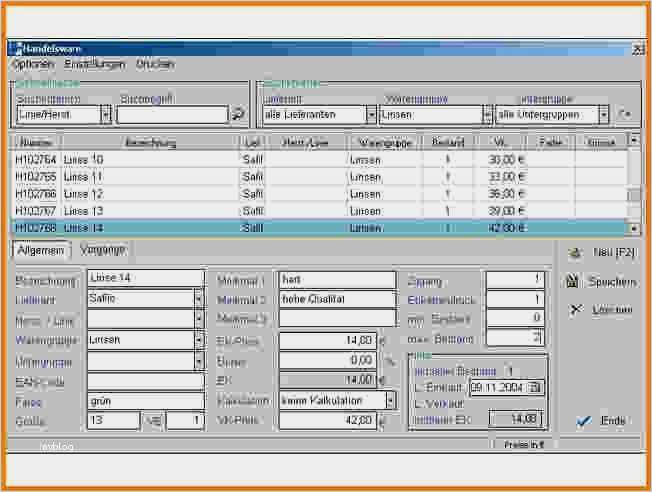The width and height of the screenshot is (652, 492).
Task: Click the Speichern disk icon
Action: click(572, 282)
